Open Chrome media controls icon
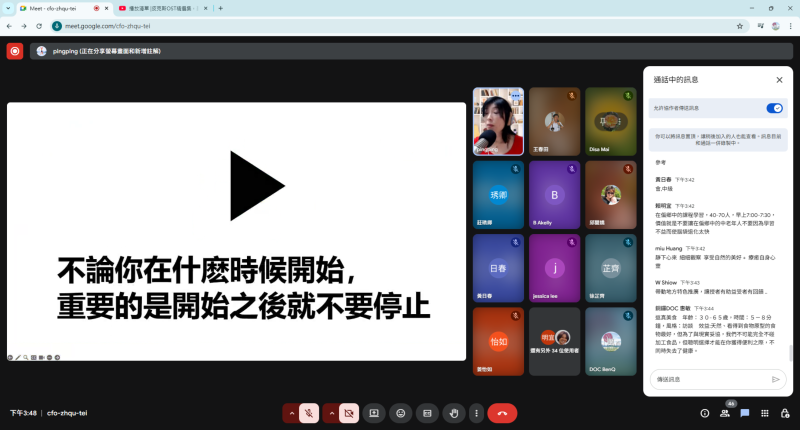 tap(760, 26)
